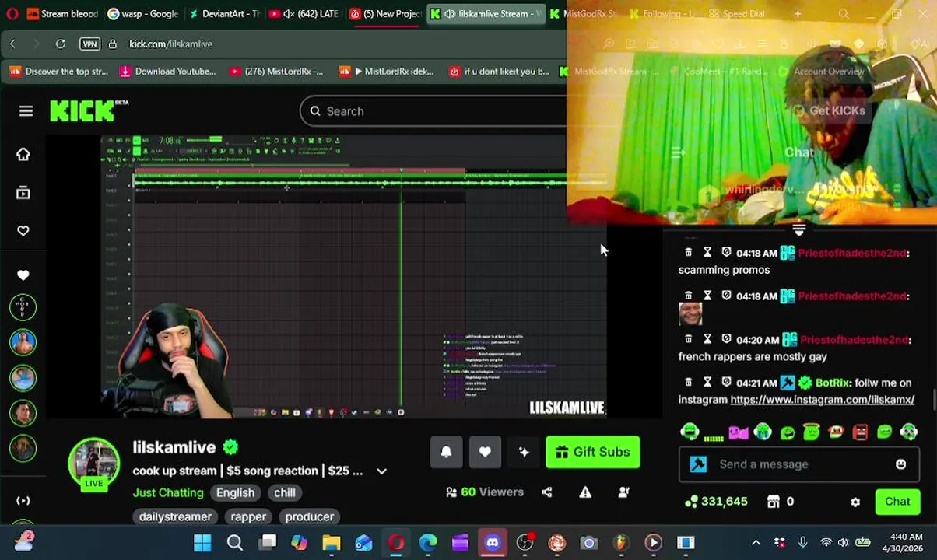
Task: Open the channel shop icon
Action: (773, 502)
